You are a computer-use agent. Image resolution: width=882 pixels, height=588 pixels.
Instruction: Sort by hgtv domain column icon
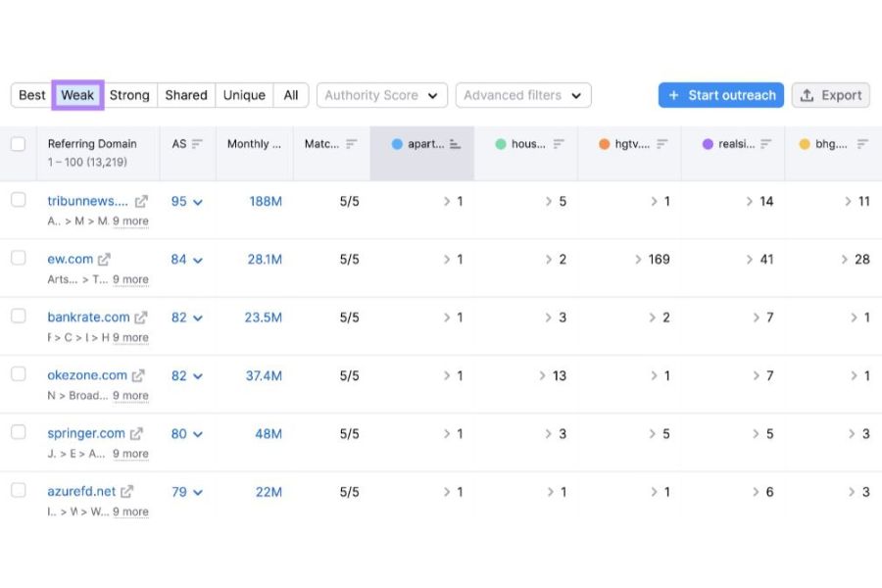click(x=662, y=144)
